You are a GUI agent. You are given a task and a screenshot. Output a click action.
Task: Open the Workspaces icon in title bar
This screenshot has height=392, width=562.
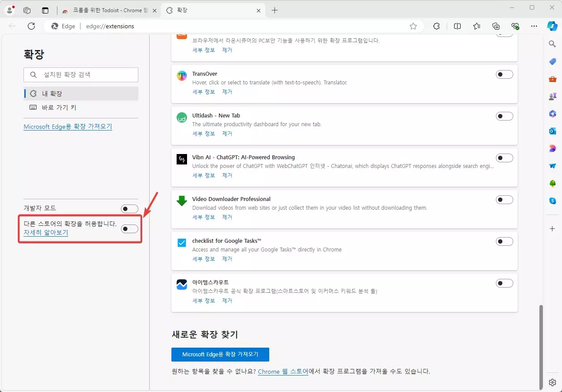[x=27, y=10]
